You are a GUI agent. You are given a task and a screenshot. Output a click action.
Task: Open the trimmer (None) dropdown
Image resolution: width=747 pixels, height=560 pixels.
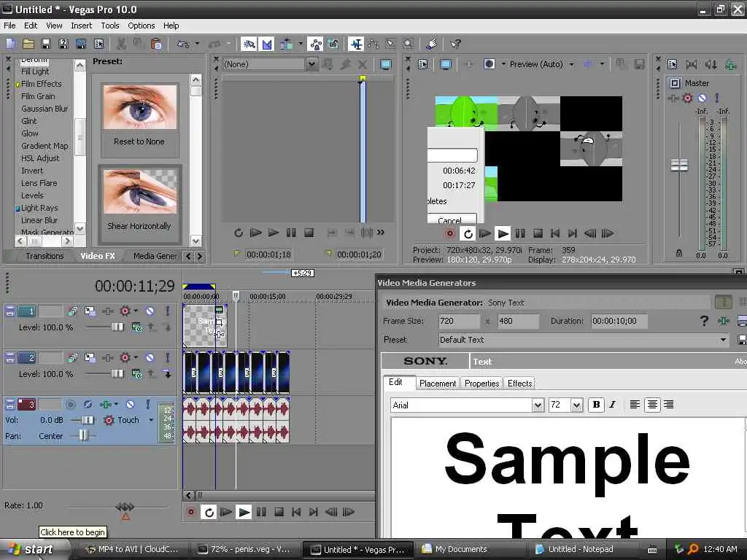tap(311, 64)
